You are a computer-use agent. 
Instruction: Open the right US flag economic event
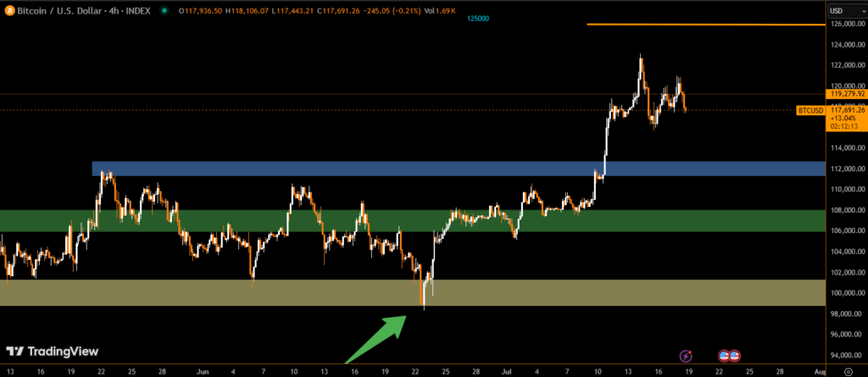pyautogui.click(x=735, y=356)
